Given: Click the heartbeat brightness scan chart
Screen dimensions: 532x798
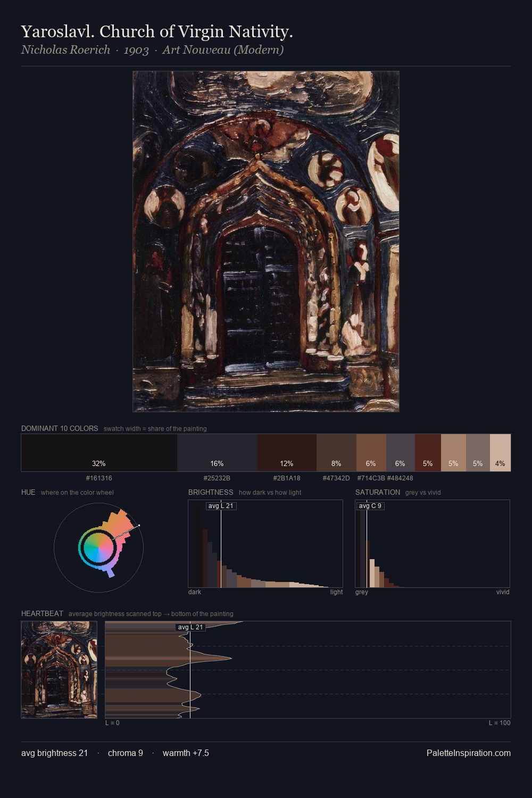Looking at the screenshot, I should coord(308,670).
